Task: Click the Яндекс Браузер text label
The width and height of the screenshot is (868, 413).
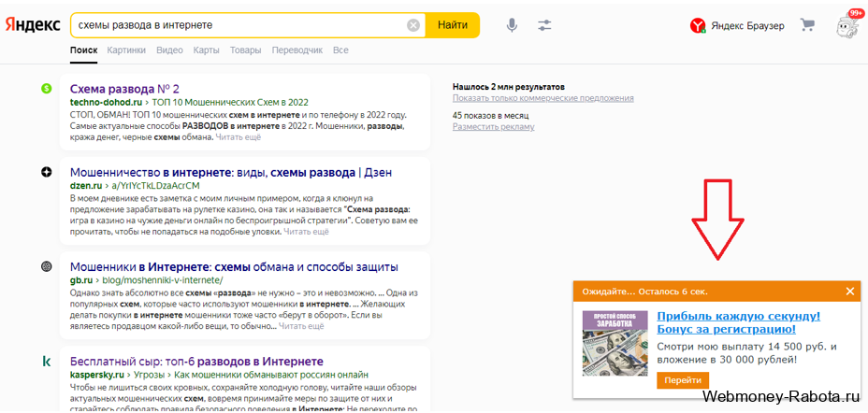Action: coord(748,26)
